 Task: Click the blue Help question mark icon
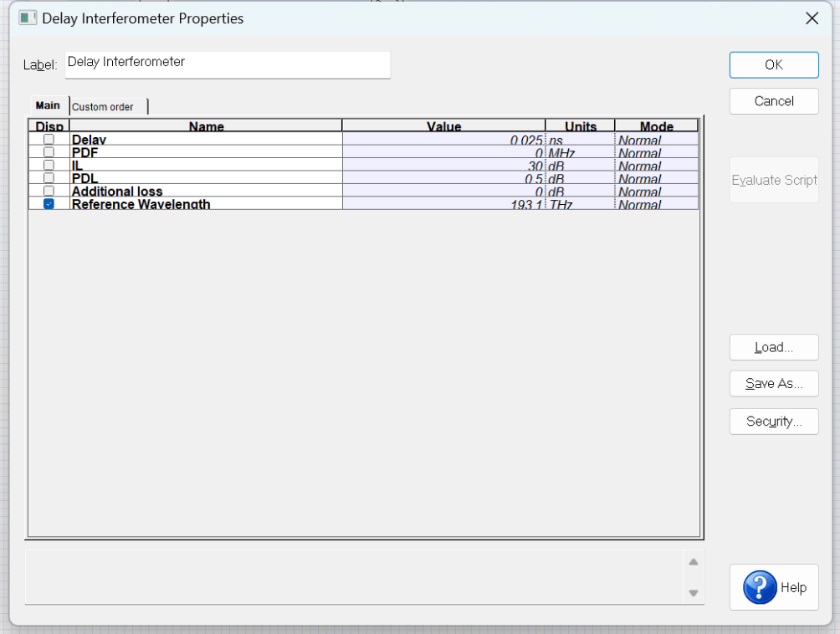tap(760, 587)
